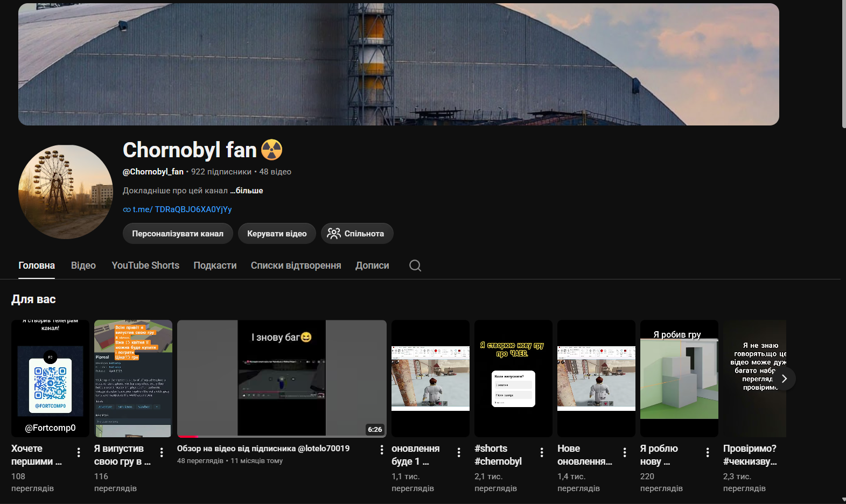This screenshot has width=846, height=504.
Task: Open the Pipreal game announcement short thumbnail
Action: pyautogui.click(x=133, y=379)
